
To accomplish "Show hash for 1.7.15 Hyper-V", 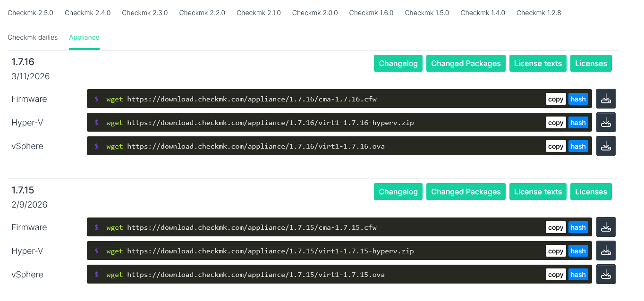I will coord(578,251).
